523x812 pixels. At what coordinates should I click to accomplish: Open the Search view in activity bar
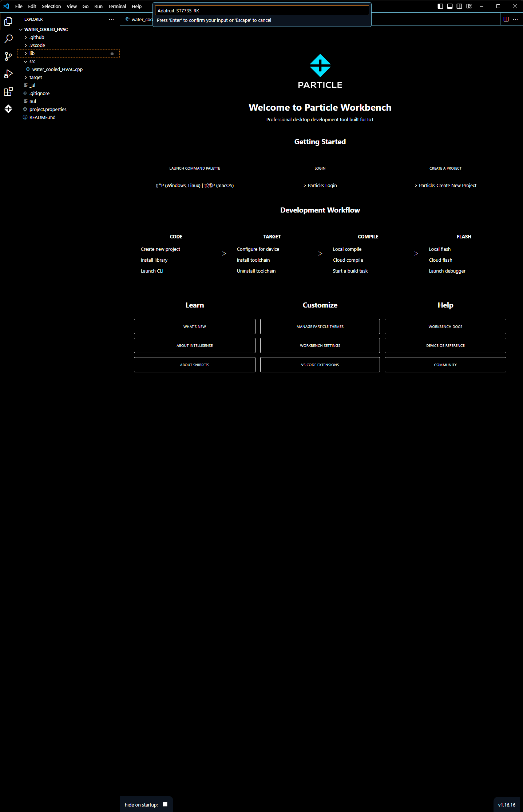[8, 39]
